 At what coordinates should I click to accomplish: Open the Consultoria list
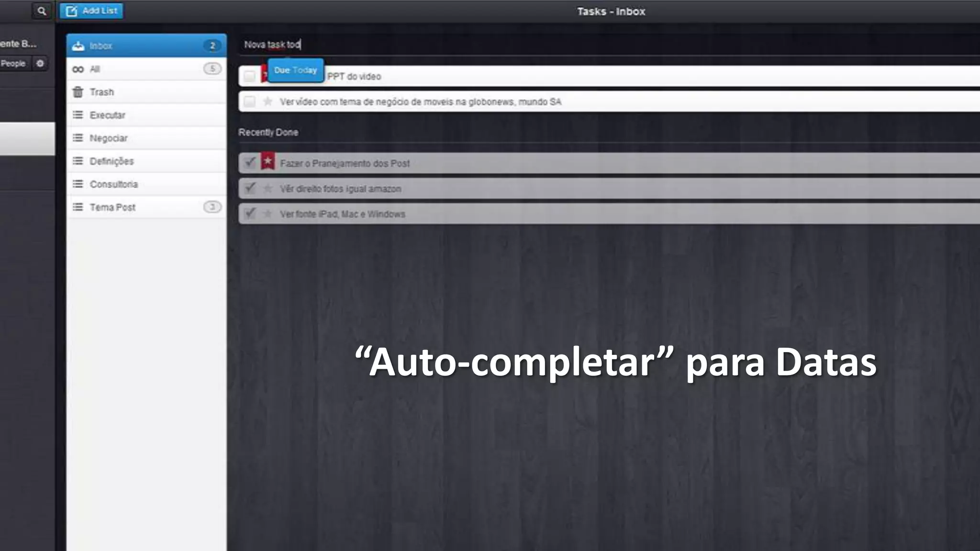146,184
